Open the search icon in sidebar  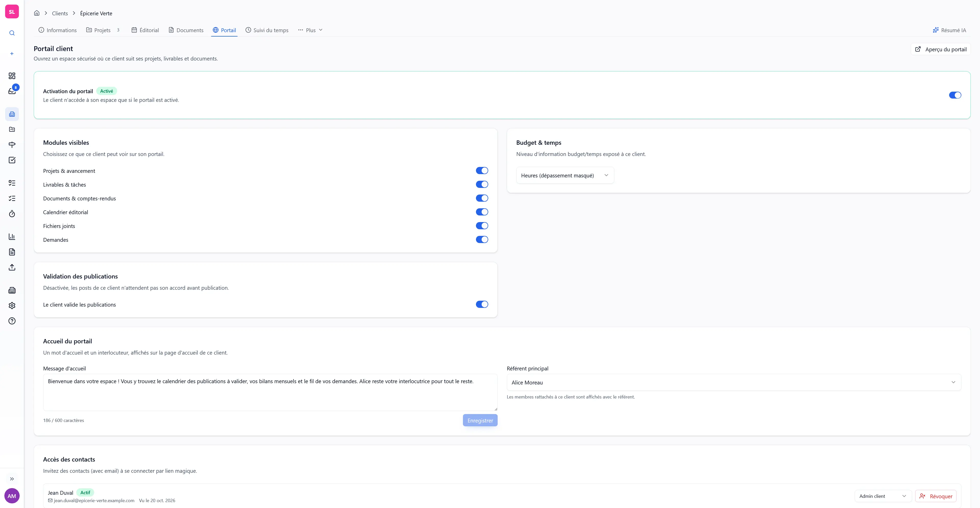click(x=12, y=33)
